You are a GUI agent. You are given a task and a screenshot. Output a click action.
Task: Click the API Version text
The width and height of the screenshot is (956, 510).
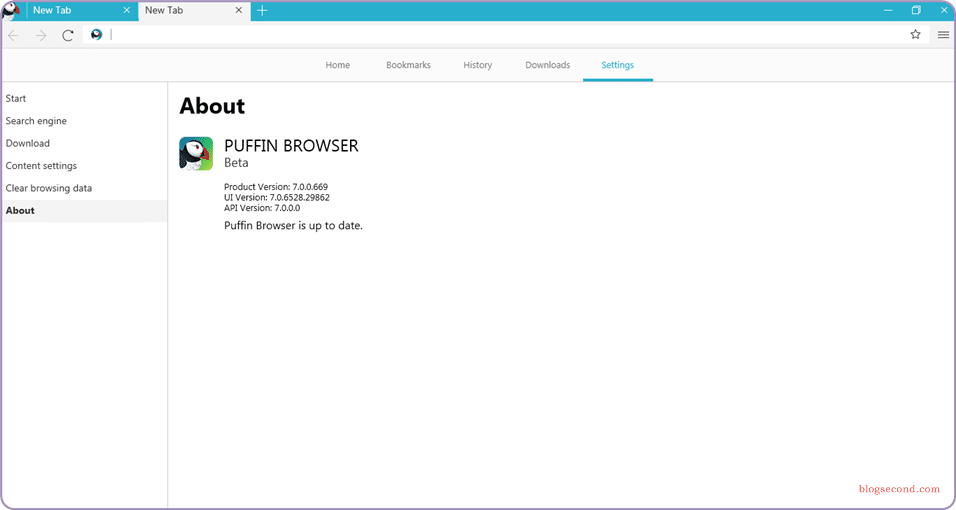(262, 207)
